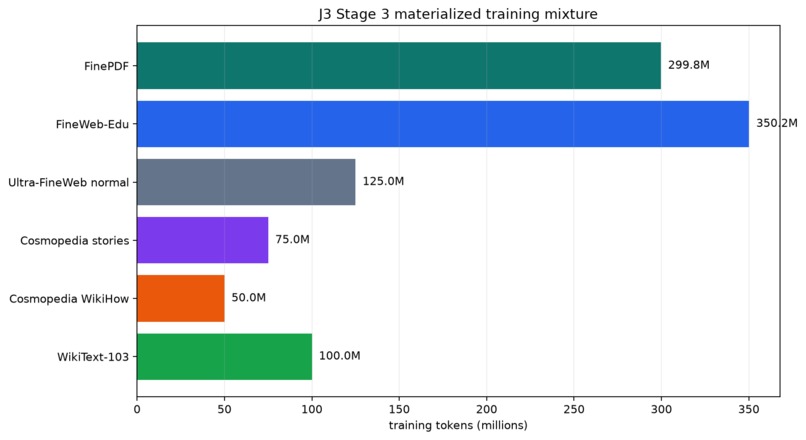Click the '50.0M' value label

(249, 297)
